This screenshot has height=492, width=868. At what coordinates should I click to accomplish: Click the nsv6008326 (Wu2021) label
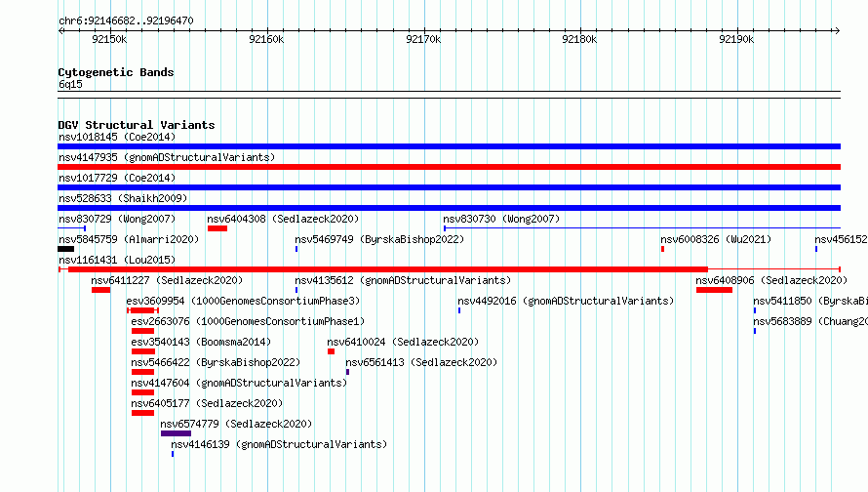coord(716,239)
